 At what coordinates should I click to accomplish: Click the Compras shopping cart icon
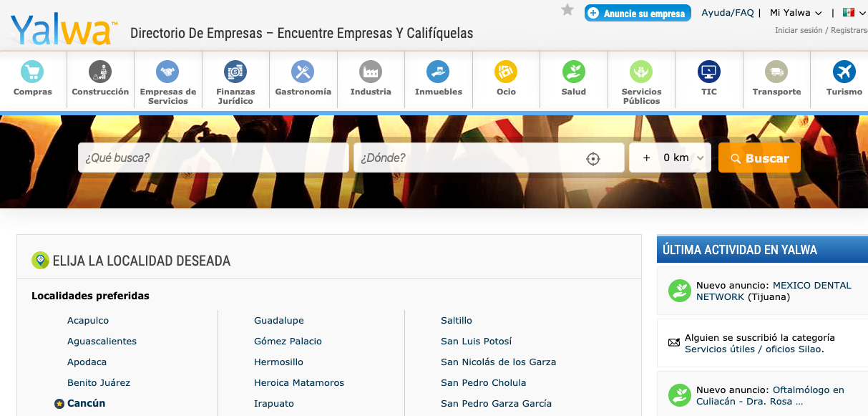coord(32,72)
